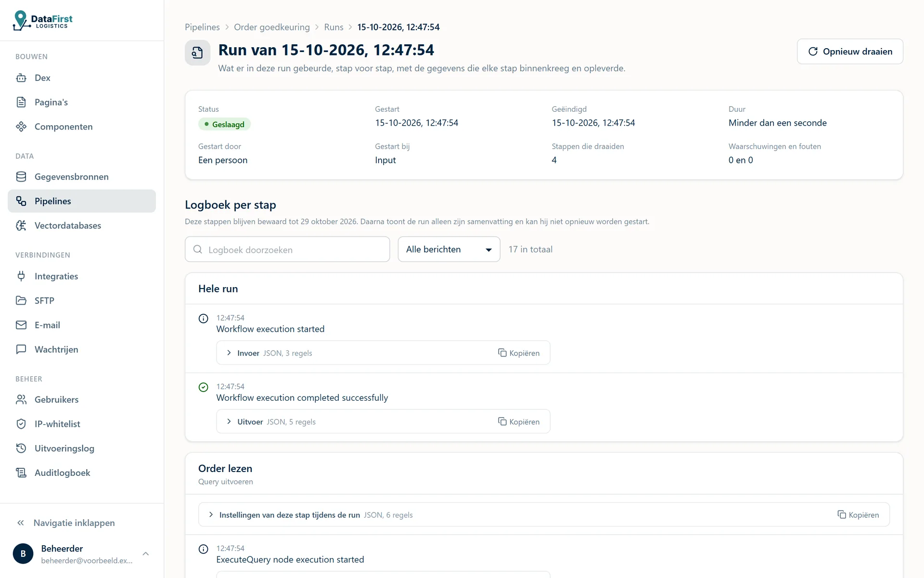The image size is (924, 578).
Task: Open Gegevensbronnen in the sidebar
Action: pyautogui.click(x=82, y=177)
